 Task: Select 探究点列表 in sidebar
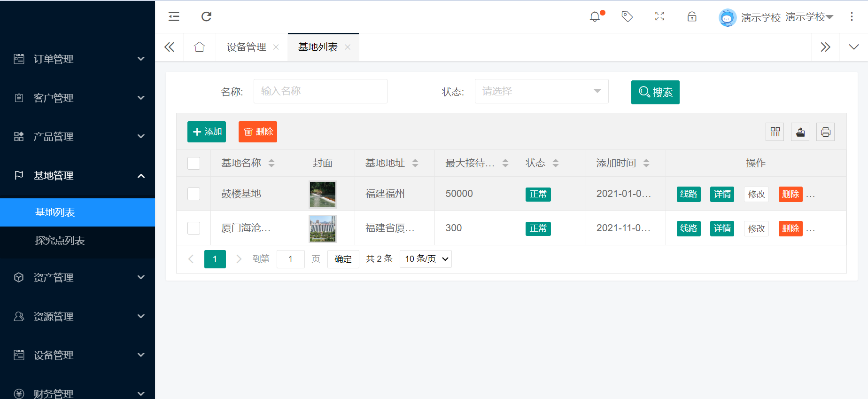point(77,241)
